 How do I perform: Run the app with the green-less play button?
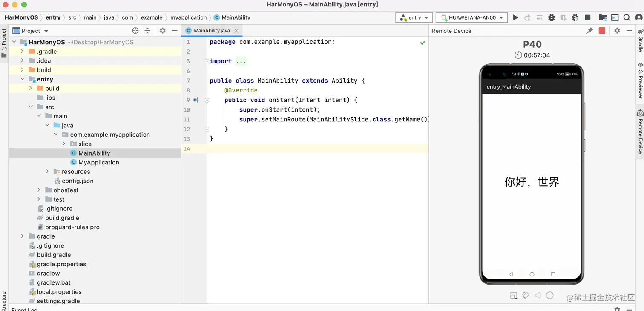pos(515,17)
